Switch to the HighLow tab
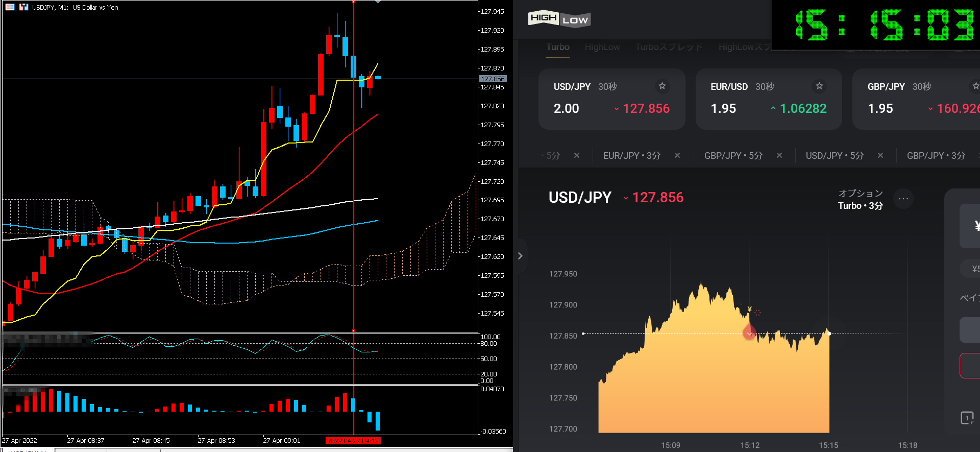This screenshot has height=452, width=980. tap(602, 47)
